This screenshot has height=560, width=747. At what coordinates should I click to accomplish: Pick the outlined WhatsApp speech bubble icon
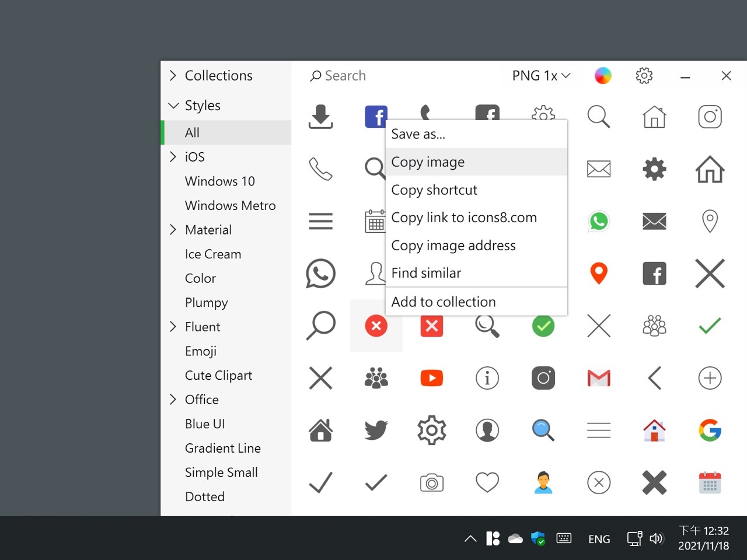click(x=320, y=273)
